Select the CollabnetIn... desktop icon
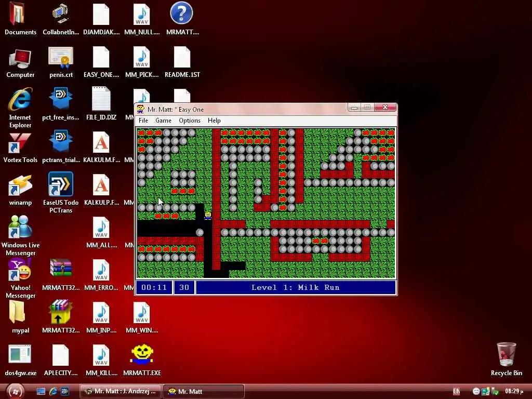 click(61, 19)
